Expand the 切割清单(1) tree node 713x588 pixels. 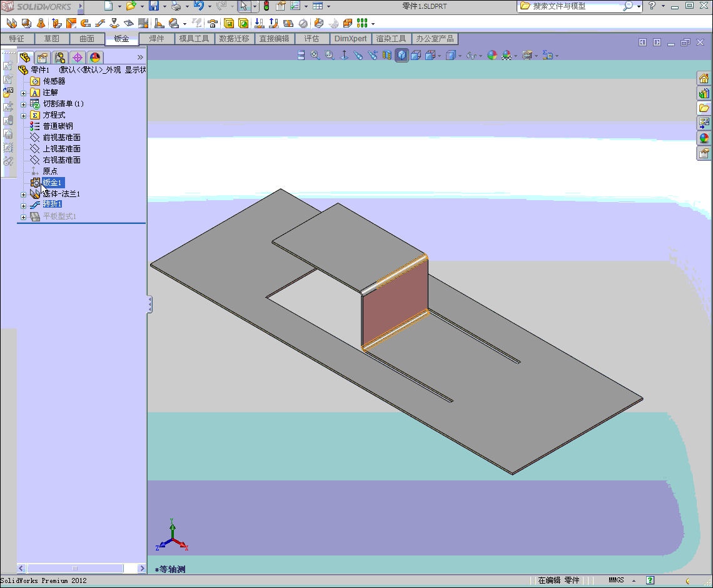[x=24, y=104]
